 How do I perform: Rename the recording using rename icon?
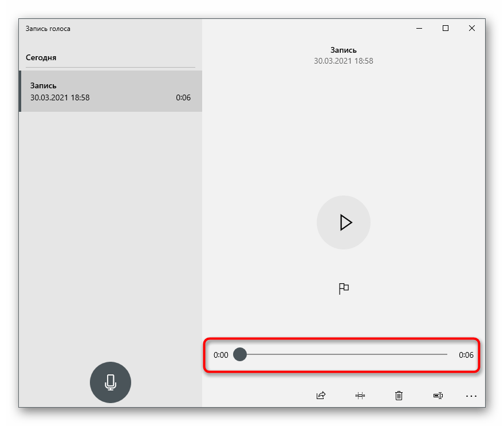[x=438, y=395]
